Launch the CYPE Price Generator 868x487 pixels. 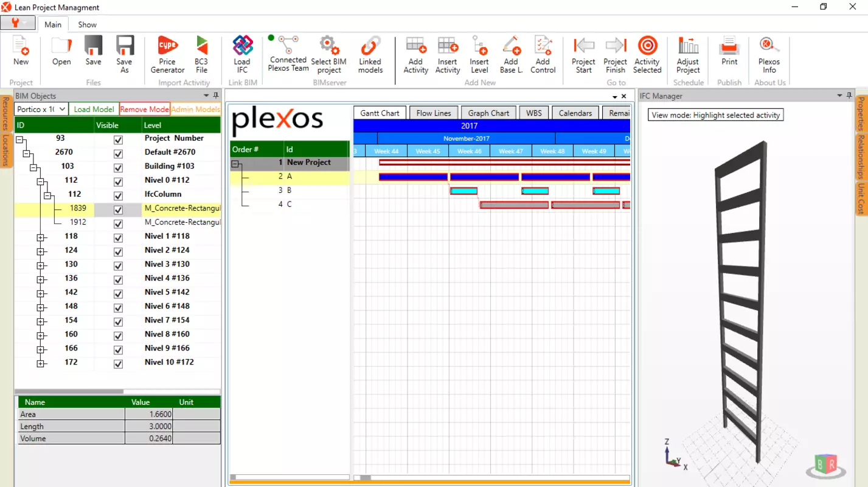tap(167, 55)
